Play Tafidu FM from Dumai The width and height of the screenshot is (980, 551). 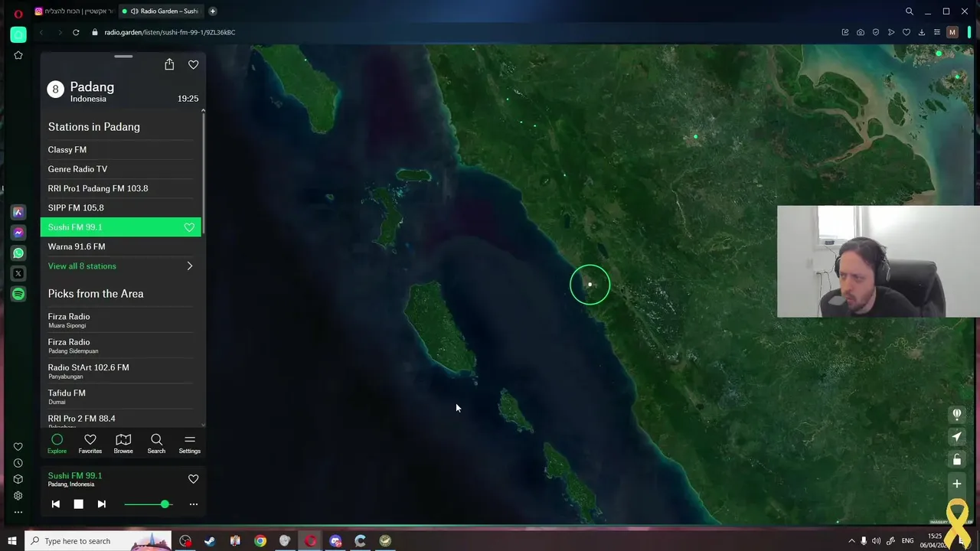pos(121,396)
